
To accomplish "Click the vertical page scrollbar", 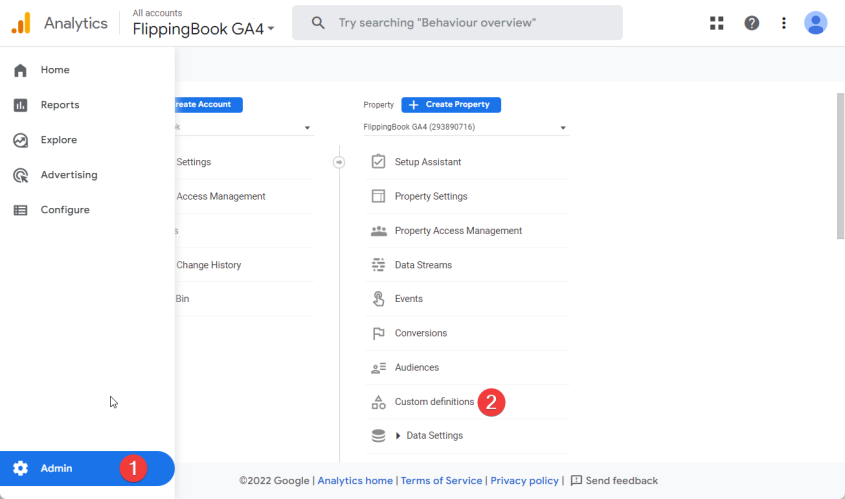I will click(x=840, y=166).
